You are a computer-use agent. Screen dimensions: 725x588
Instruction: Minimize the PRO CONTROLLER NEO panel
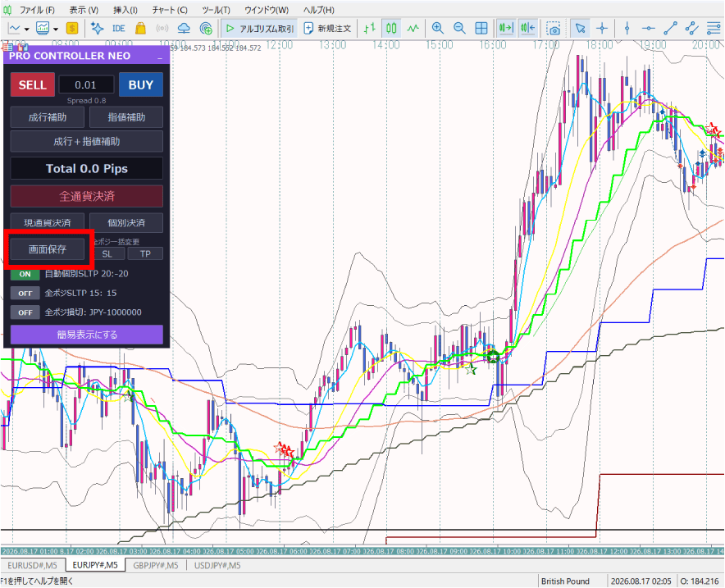tap(160, 57)
